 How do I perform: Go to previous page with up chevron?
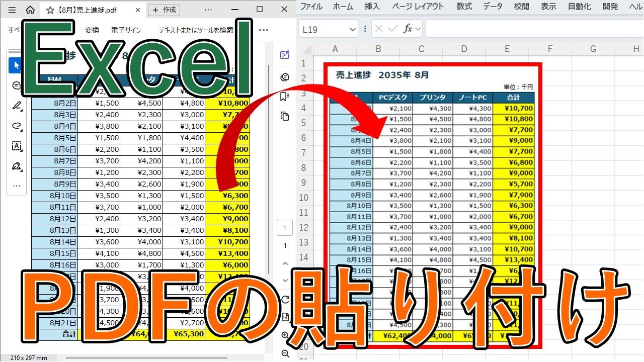[285, 263]
